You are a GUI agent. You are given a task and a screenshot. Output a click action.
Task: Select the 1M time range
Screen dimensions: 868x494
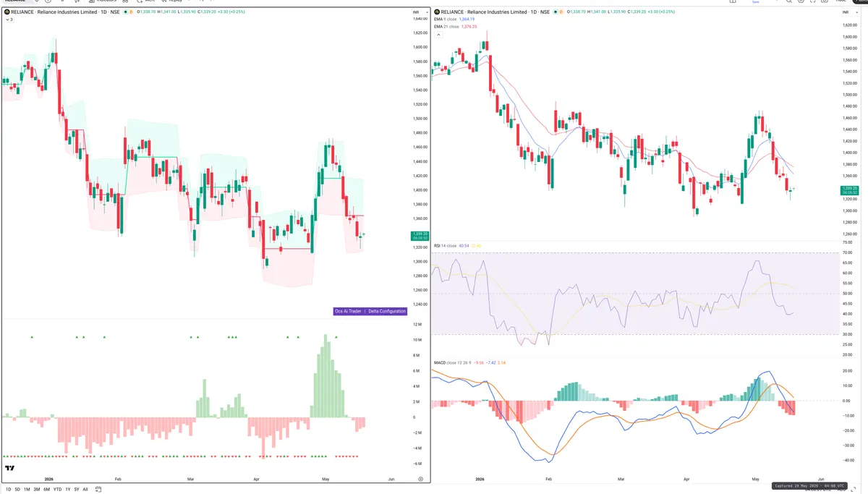(x=27, y=490)
